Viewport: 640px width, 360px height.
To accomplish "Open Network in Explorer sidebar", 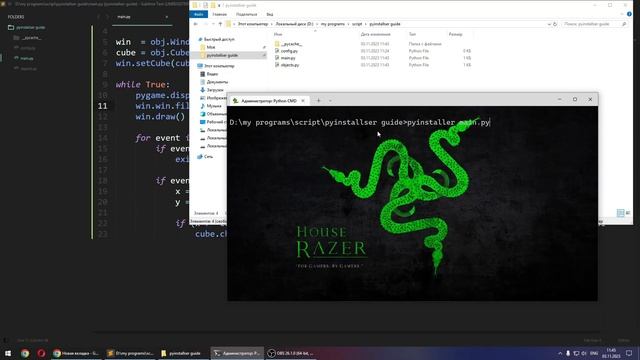I will (x=205, y=157).
